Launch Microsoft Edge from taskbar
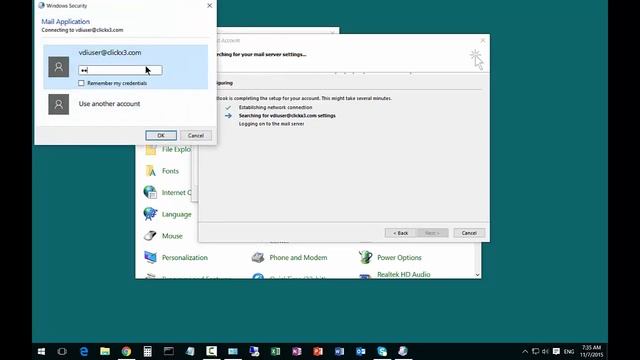Screen dimensions: 640x360 84,351
